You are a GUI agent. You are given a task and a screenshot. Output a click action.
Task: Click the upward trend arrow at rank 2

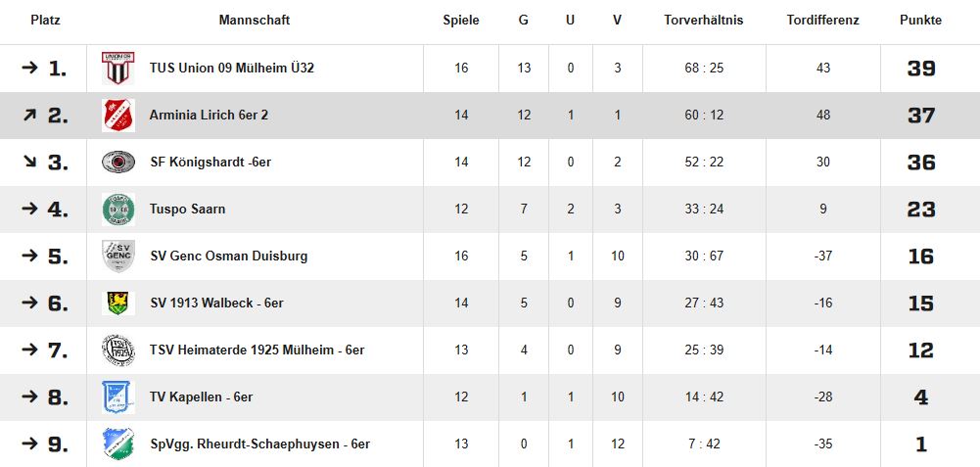[29, 116]
